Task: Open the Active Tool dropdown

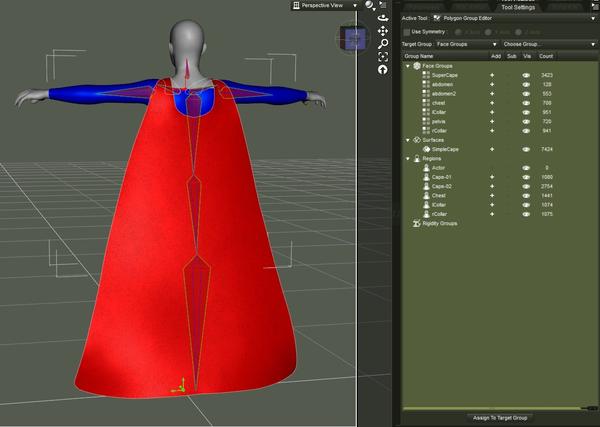Action: click(514, 18)
